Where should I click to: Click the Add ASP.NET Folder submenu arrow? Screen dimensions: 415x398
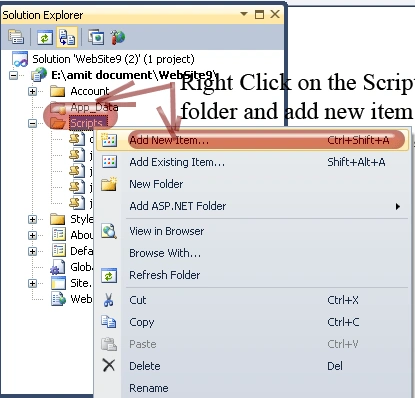398,207
